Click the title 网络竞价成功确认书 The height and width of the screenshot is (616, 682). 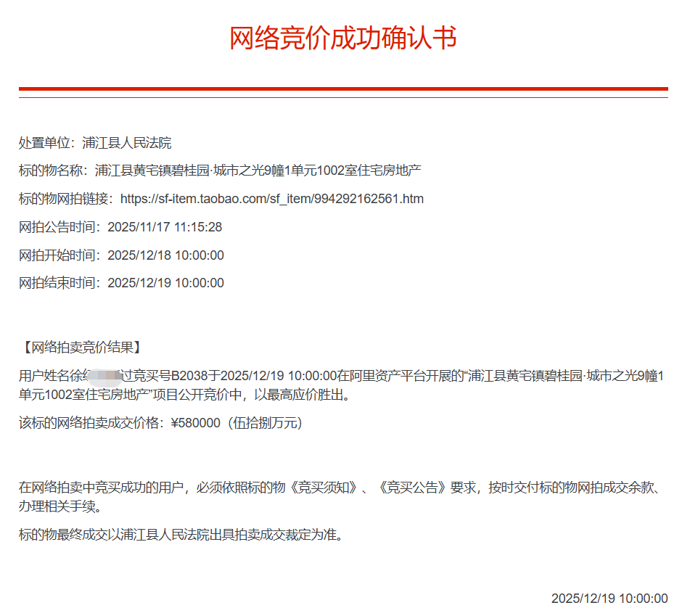point(342,38)
